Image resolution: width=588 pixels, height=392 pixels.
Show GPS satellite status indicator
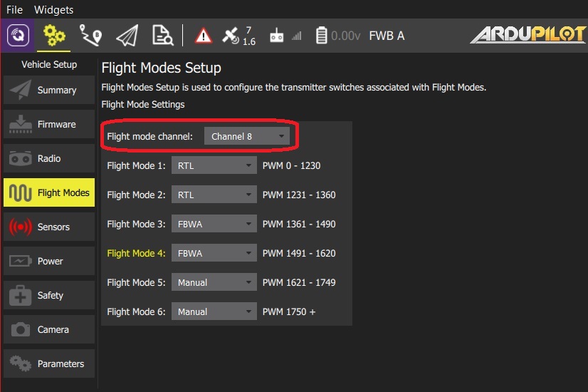click(x=239, y=36)
